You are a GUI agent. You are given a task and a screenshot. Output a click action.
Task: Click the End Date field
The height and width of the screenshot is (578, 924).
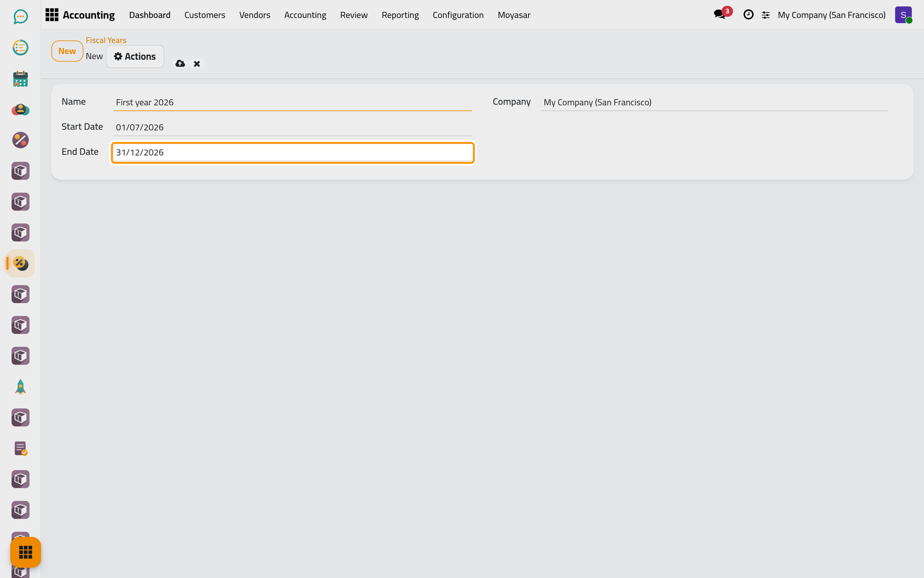(293, 152)
